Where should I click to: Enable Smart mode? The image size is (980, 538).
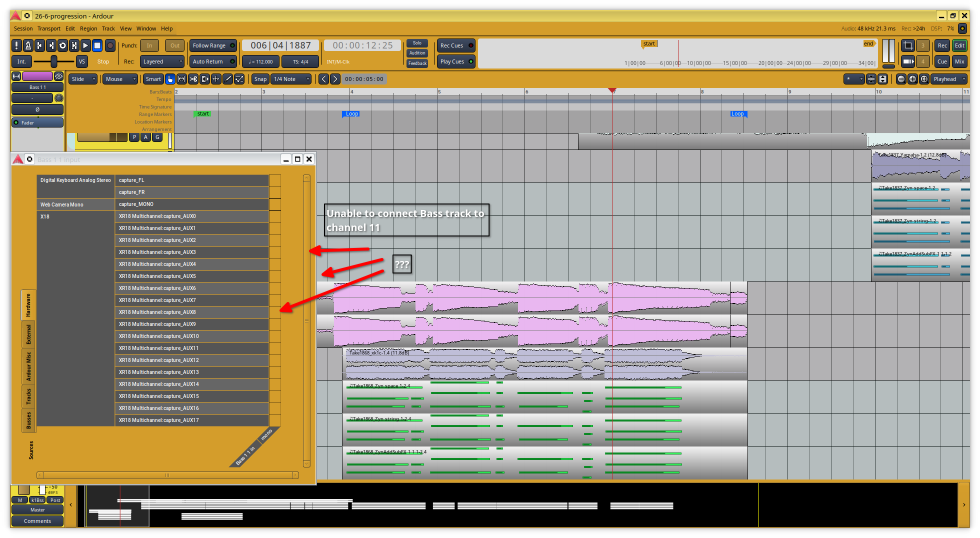coord(153,79)
